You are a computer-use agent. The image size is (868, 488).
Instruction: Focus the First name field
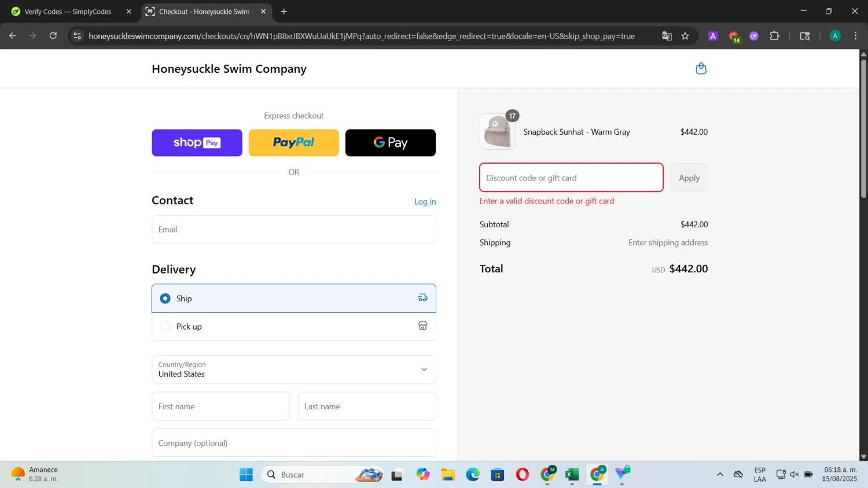coord(220,406)
